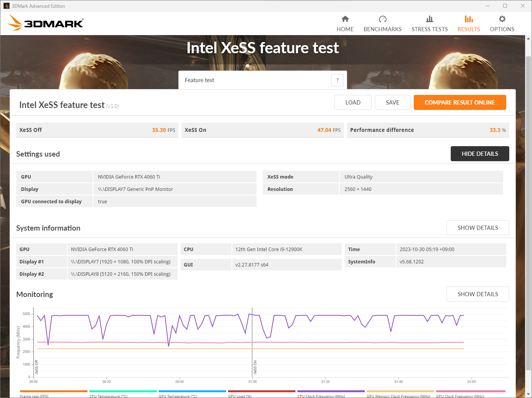Click the scrollbar down arrow
The image size is (532, 398).
point(528,394)
